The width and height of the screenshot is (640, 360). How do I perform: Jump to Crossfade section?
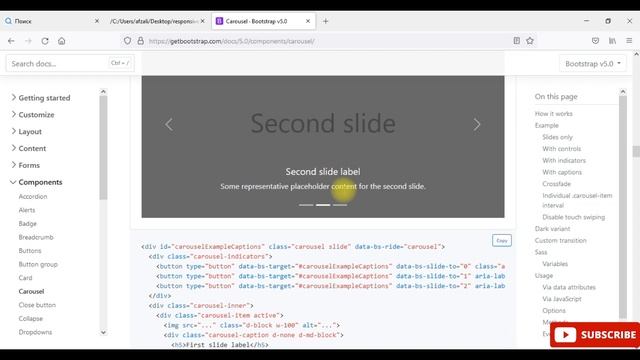pos(556,184)
